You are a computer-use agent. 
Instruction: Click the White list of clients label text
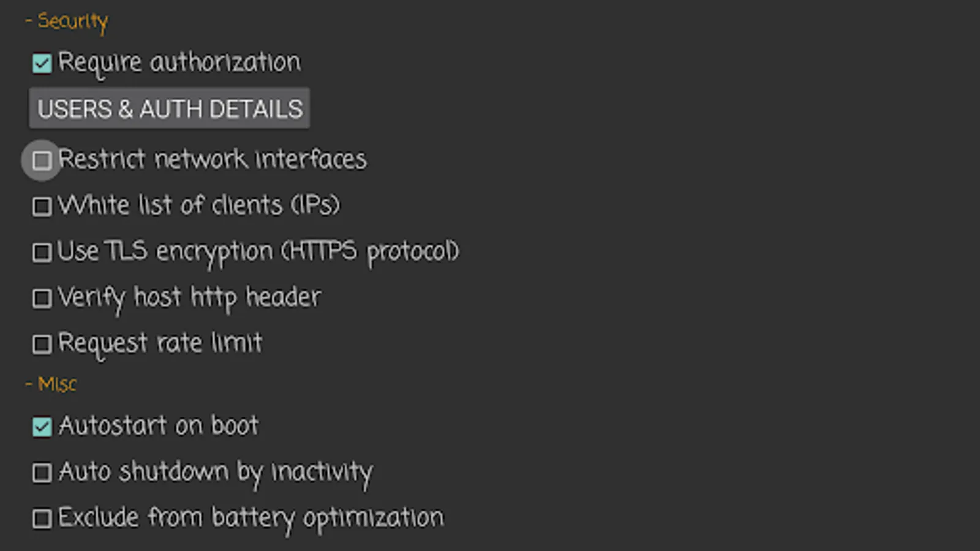(199, 206)
